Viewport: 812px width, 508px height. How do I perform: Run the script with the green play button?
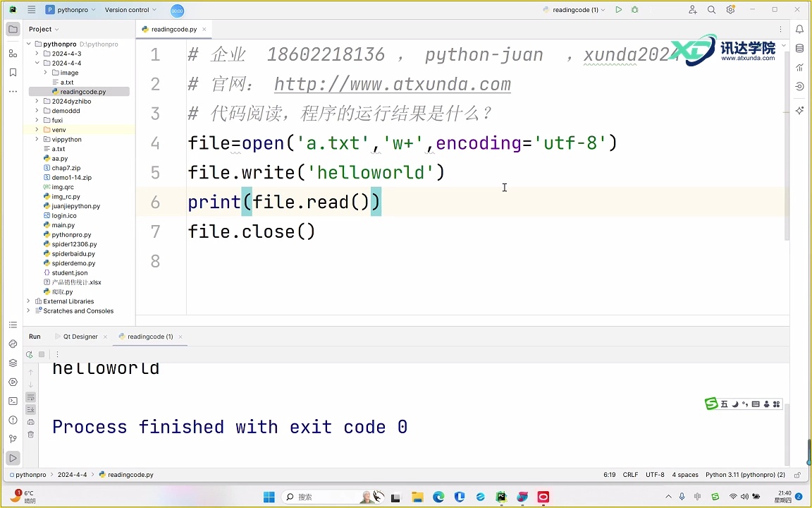pos(618,9)
